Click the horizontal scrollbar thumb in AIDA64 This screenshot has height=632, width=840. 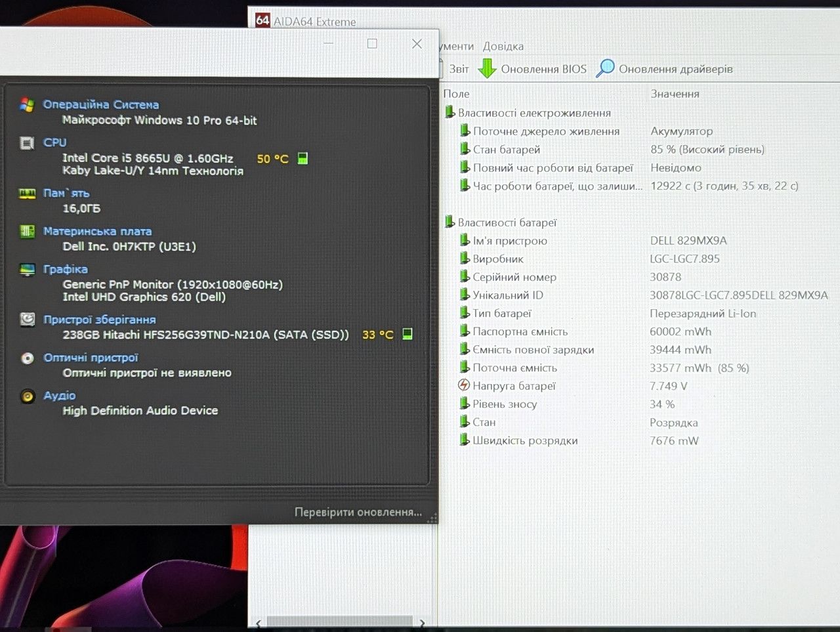click(340, 622)
